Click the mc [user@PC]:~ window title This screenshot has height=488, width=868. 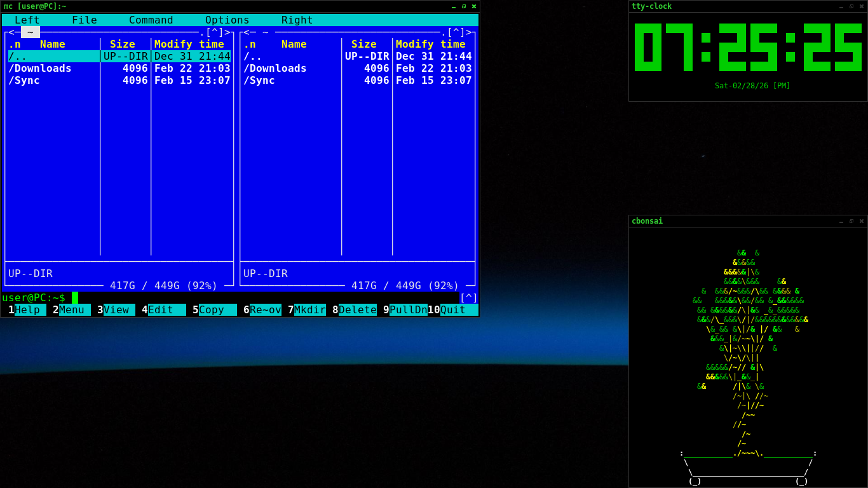pos(35,6)
